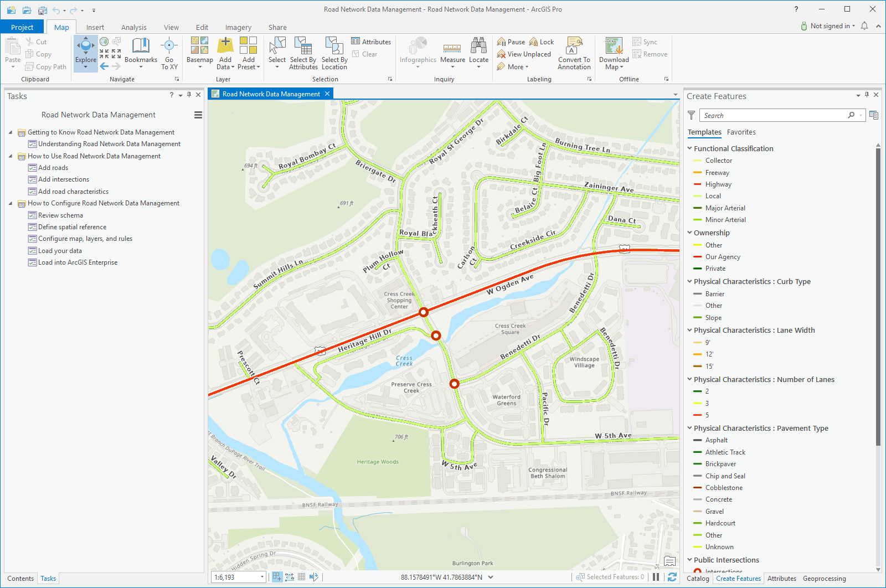The image size is (886, 588).
Task: Activate the Go To XY tool
Action: pyautogui.click(x=169, y=53)
